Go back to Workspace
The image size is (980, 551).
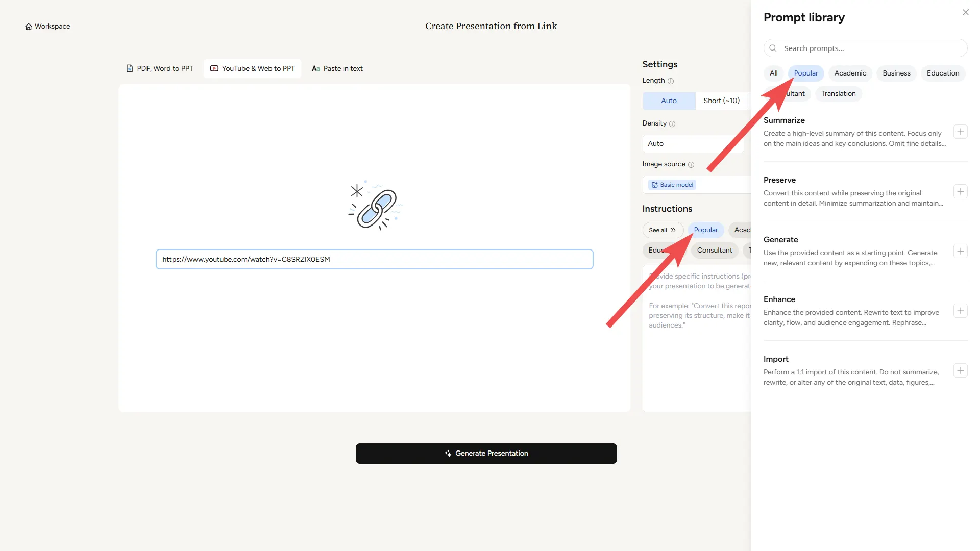pyautogui.click(x=47, y=27)
